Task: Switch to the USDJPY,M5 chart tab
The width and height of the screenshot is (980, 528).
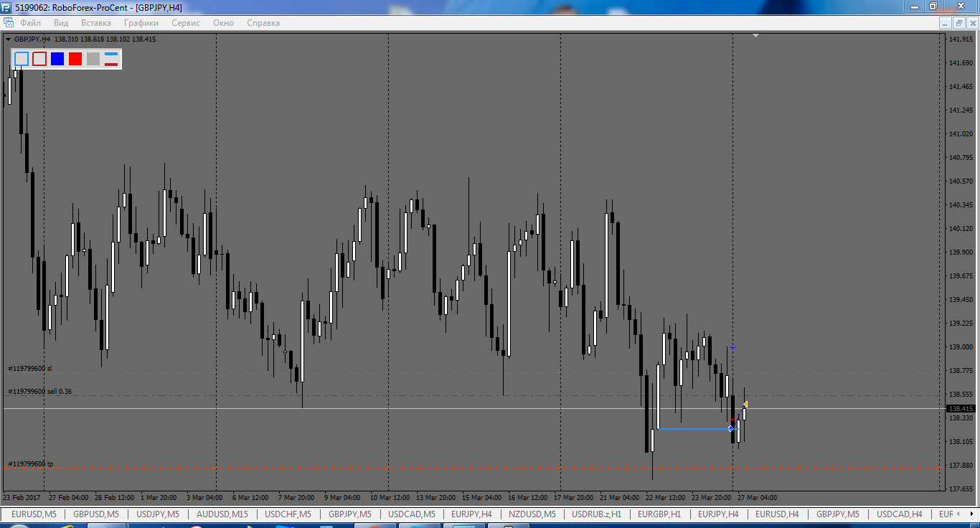Action: click(157, 514)
